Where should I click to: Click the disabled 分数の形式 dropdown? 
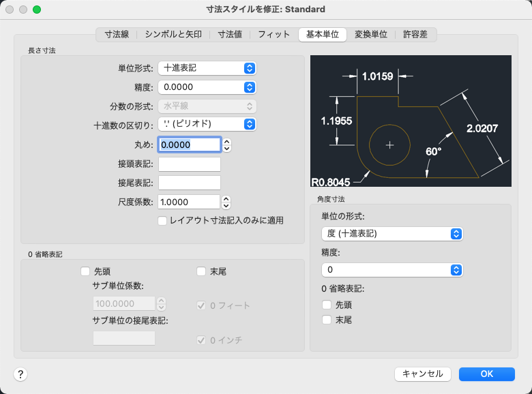click(x=207, y=106)
